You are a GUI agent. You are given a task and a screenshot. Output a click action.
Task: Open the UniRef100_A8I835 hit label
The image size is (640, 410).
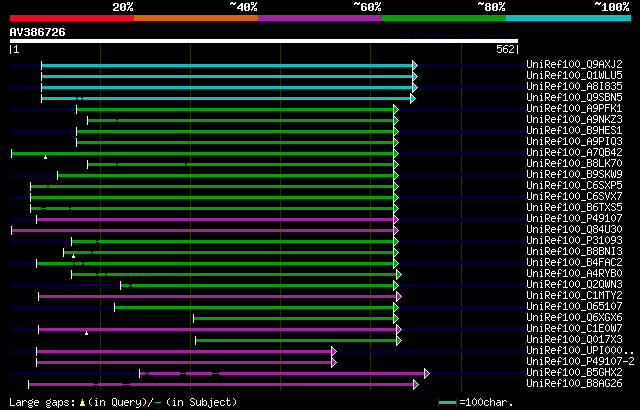[x=574, y=86]
